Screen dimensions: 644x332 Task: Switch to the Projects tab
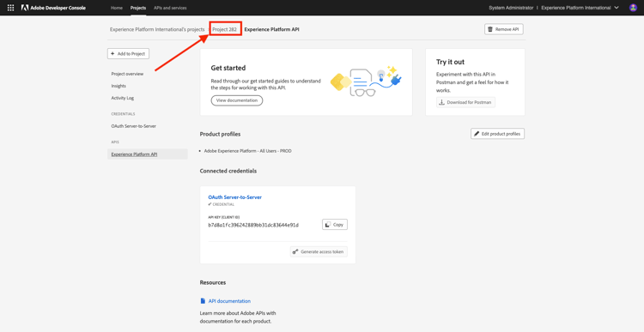(138, 8)
